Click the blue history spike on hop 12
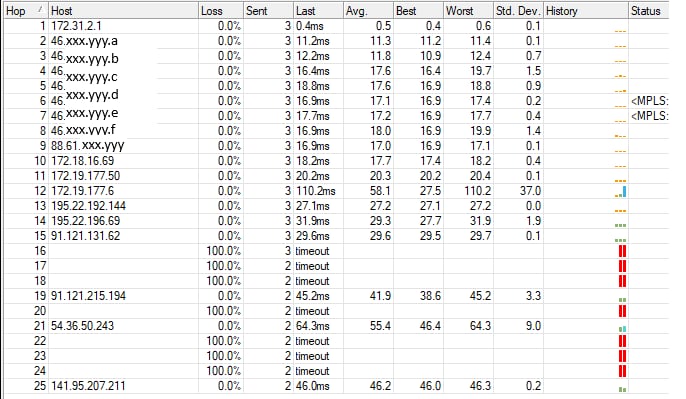The height and width of the screenshot is (399, 686). pyautogui.click(x=624, y=191)
